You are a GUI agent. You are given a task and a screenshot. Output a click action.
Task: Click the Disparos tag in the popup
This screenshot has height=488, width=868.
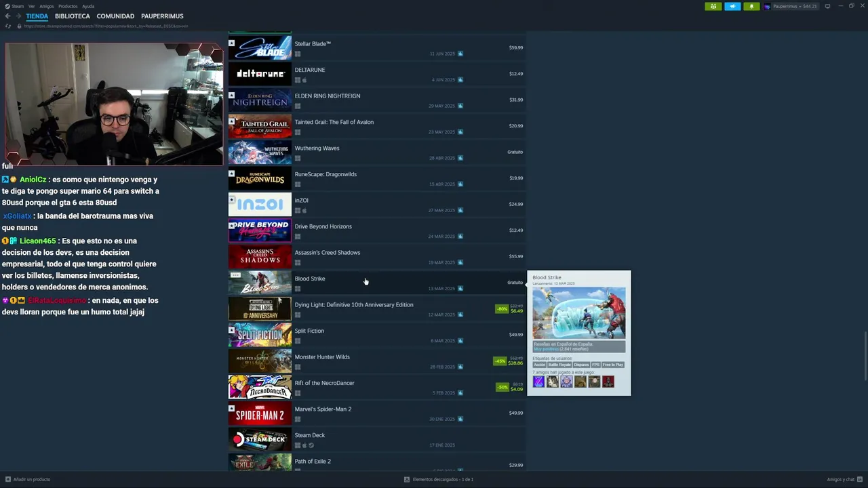tap(581, 365)
